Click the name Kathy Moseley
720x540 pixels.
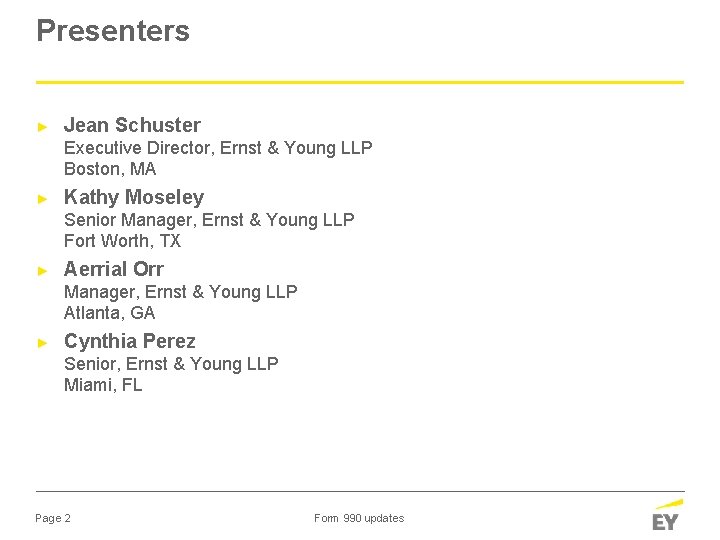tap(134, 197)
